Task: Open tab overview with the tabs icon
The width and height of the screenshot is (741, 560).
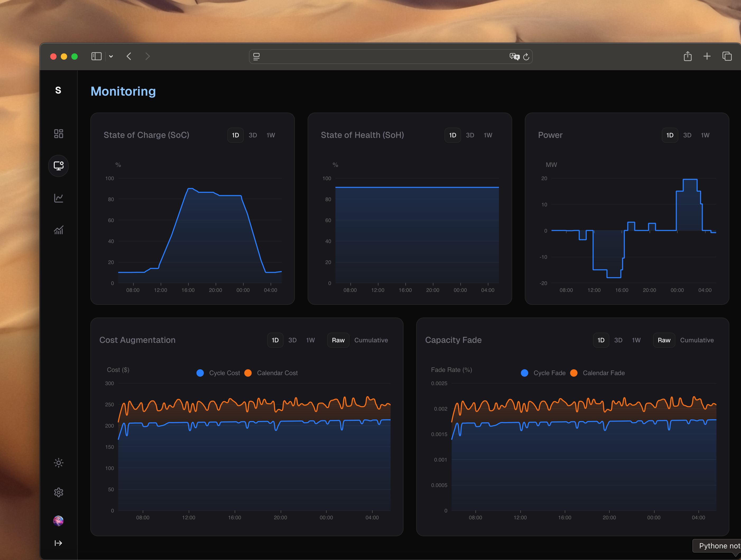Action: coord(727,56)
